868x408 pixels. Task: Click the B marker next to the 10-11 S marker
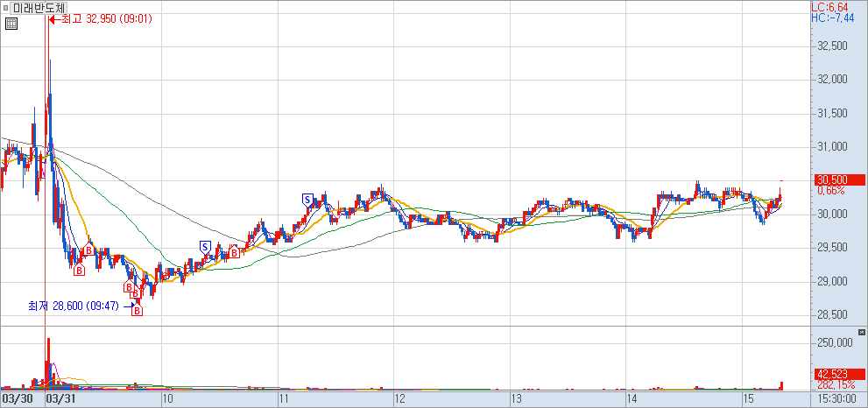click(x=234, y=252)
